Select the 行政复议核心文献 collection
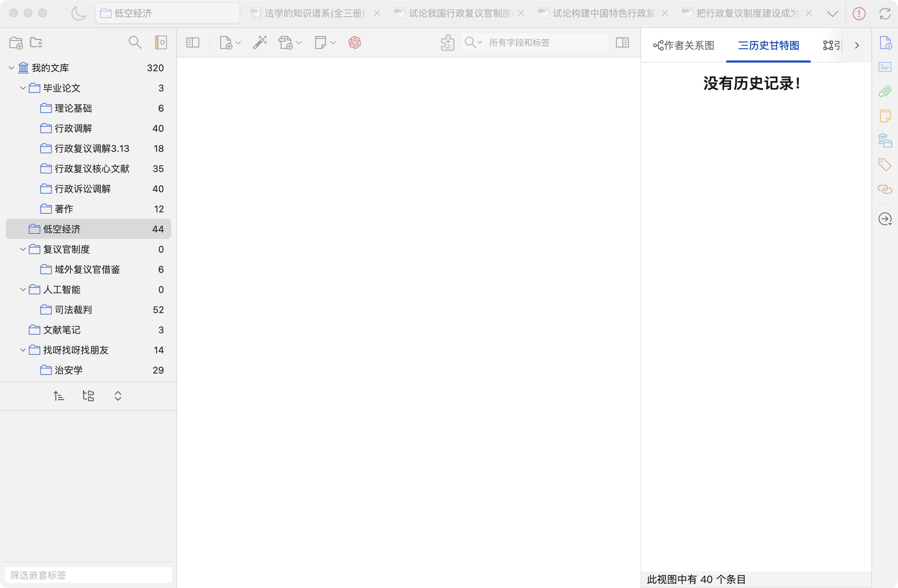The width and height of the screenshot is (898, 588). click(88, 169)
